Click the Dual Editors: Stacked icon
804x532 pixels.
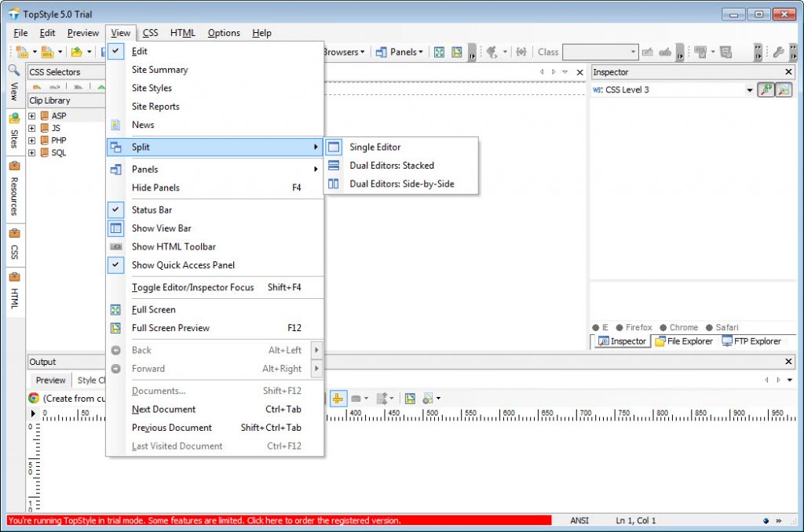point(334,166)
